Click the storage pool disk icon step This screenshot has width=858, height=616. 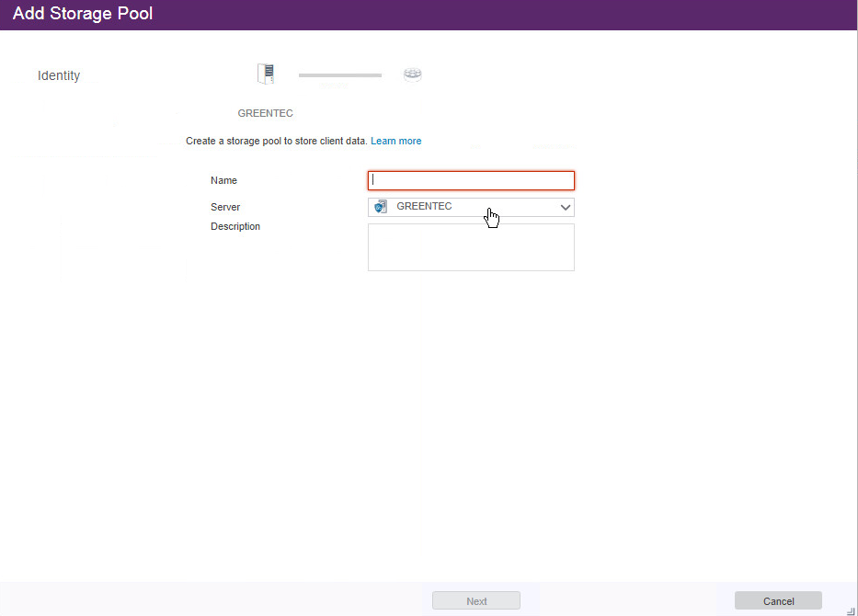point(412,74)
